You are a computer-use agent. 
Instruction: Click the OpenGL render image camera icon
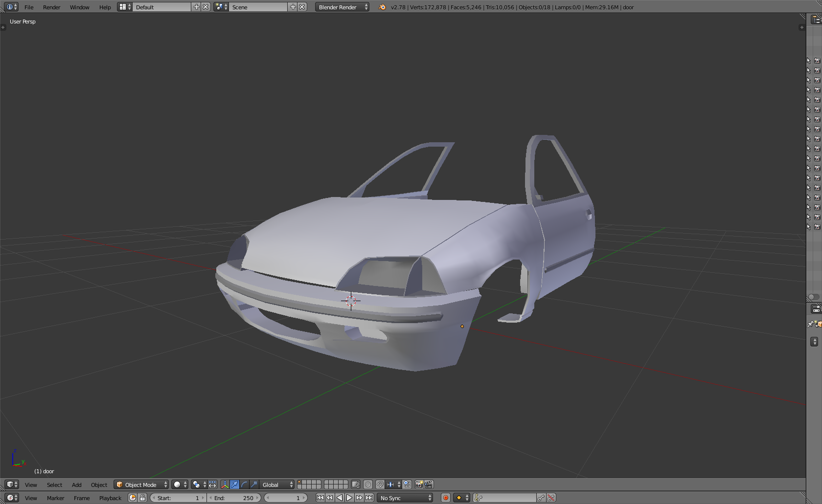pyautogui.click(x=419, y=484)
